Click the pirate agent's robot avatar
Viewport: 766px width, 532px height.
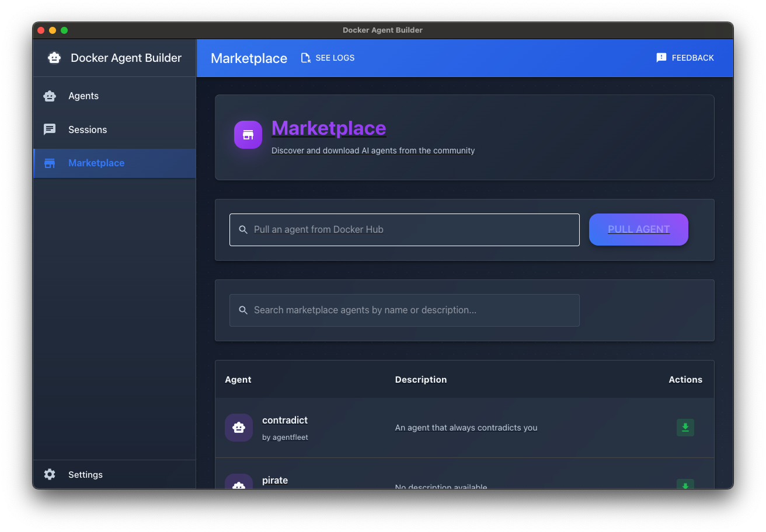pos(239,485)
